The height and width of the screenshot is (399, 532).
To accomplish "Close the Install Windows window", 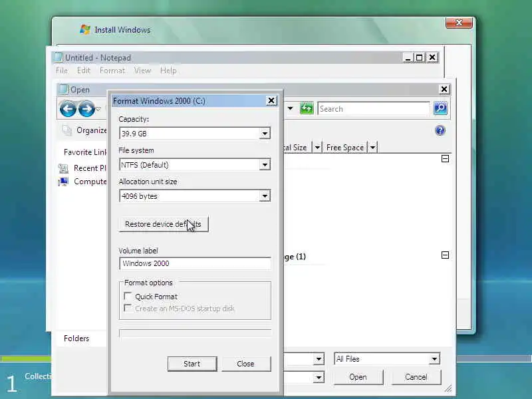I will [x=459, y=23].
